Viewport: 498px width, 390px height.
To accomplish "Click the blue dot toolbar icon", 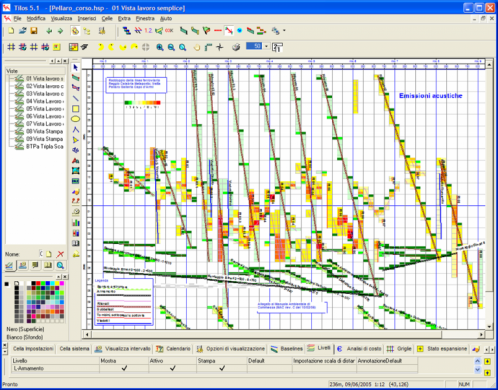I will click(x=239, y=31).
